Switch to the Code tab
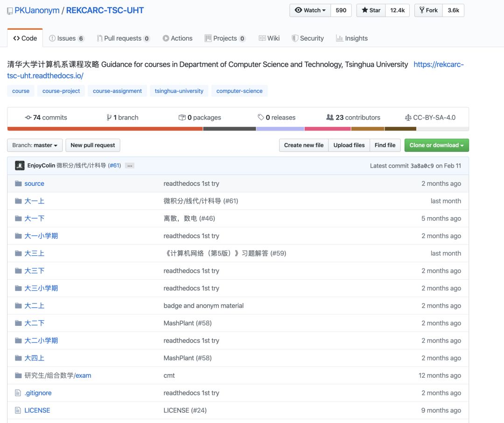 click(25, 38)
